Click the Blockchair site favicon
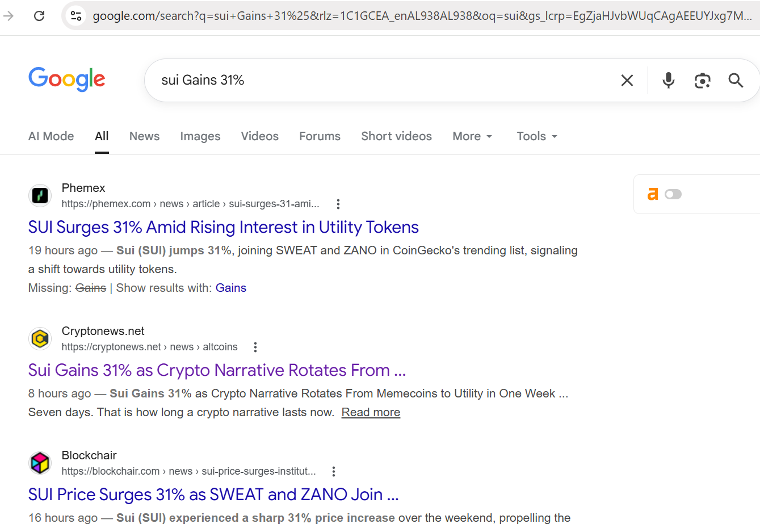Screen dimensions: 760x532 click(40, 463)
